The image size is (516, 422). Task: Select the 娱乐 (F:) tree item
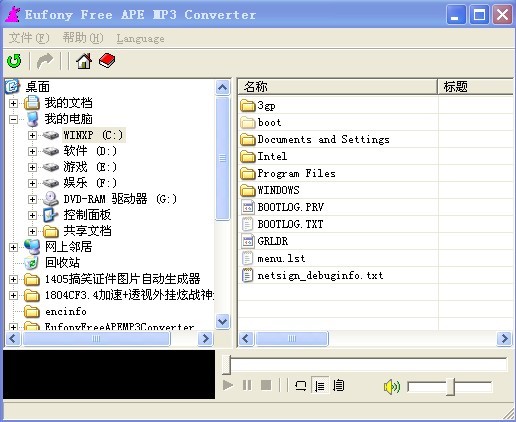[90, 183]
